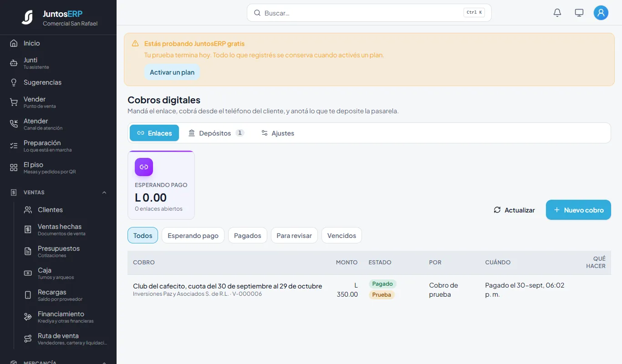Open Presupuestos cotizaciones

click(x=66, y=252)
